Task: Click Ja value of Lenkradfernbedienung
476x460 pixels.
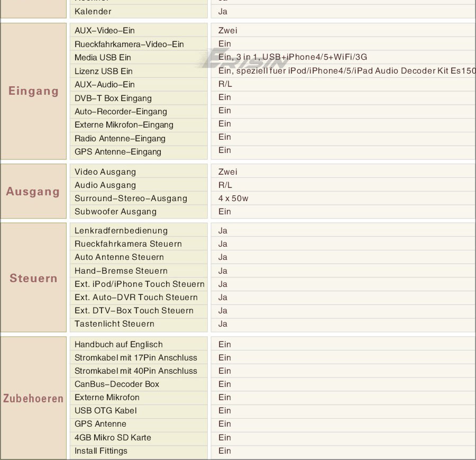Action: pyautogui.click(x=223, y=231)
